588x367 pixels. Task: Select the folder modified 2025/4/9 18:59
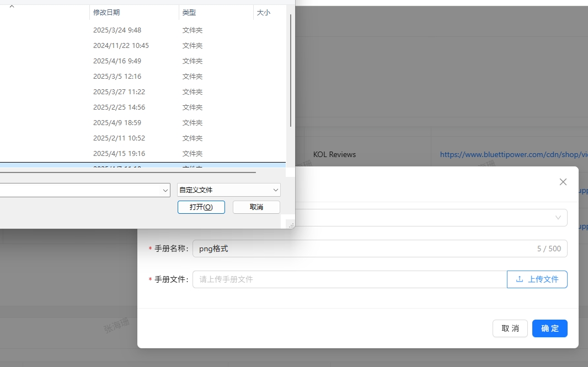(x=143, y=122)
